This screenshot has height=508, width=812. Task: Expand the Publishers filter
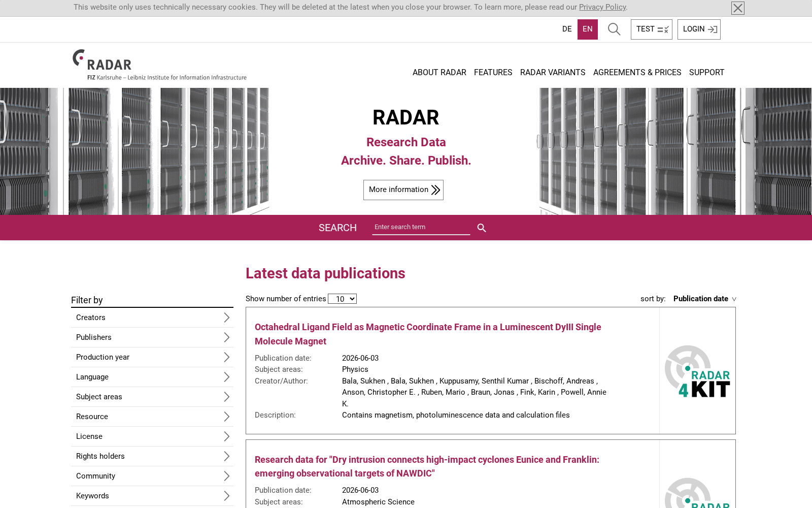pyautogui.click(x=152, y=337)
